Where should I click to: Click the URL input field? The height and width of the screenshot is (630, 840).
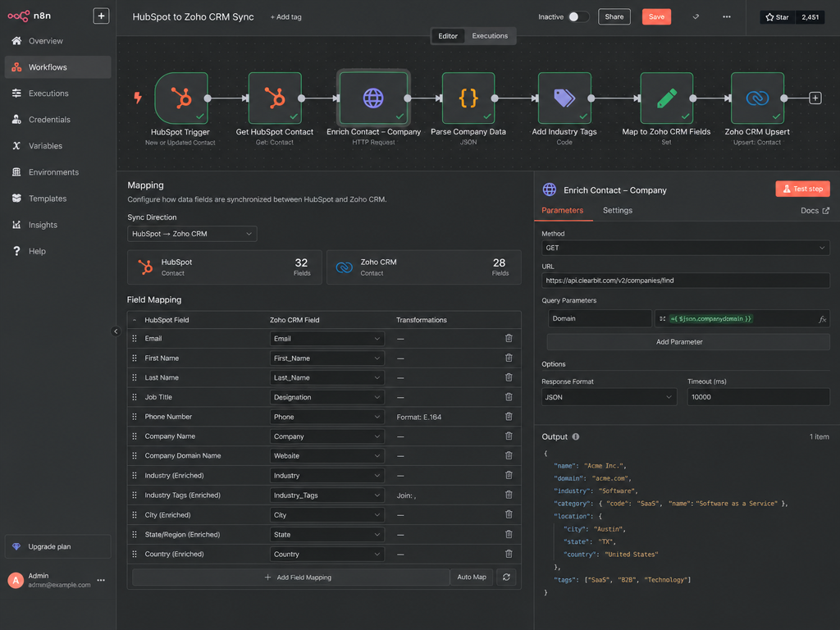(685, 281)
